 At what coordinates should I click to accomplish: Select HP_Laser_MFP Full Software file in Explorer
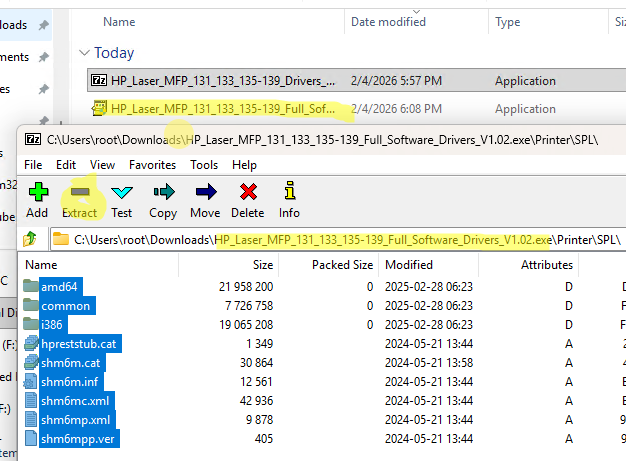(x=222, y=109)
